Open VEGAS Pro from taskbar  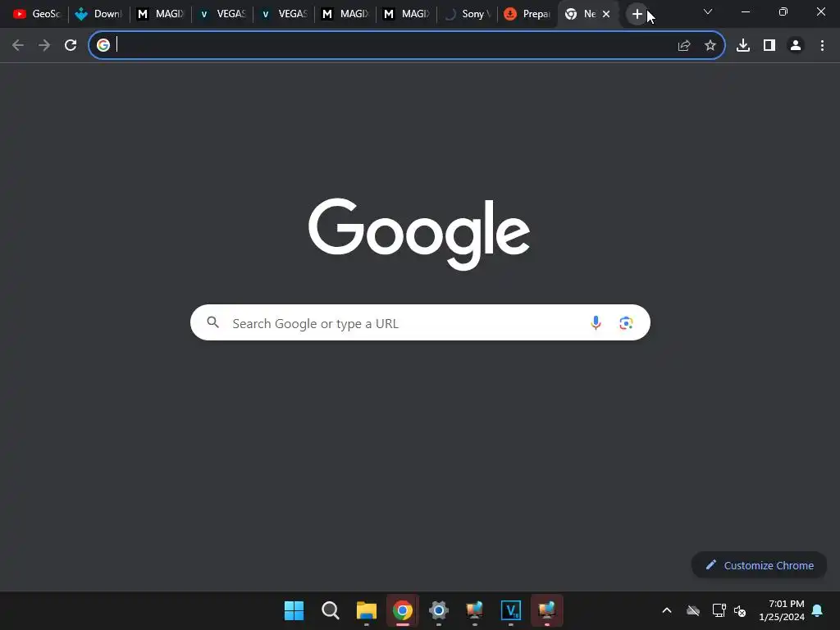510,610
